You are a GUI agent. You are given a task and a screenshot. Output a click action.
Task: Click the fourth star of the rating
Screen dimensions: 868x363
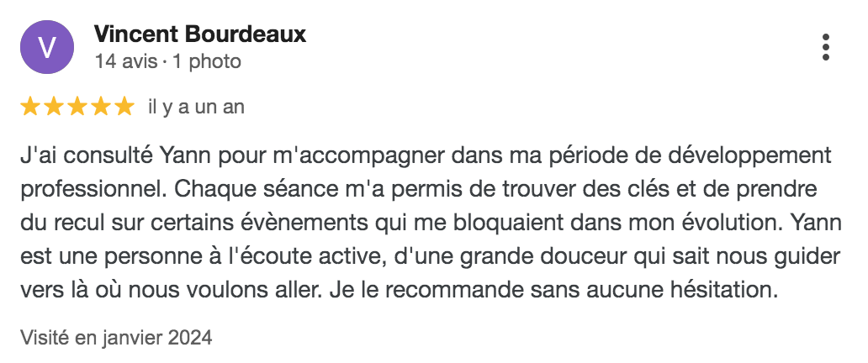tap(100, 107)
